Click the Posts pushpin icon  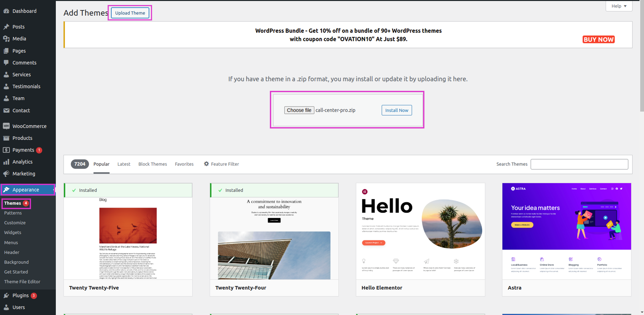click(6, 27)
